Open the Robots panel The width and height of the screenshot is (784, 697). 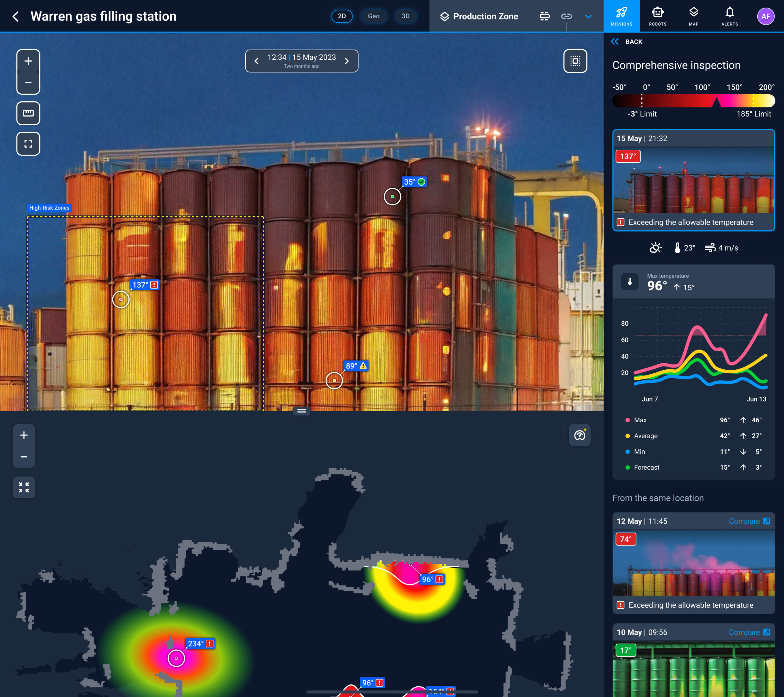658,16
